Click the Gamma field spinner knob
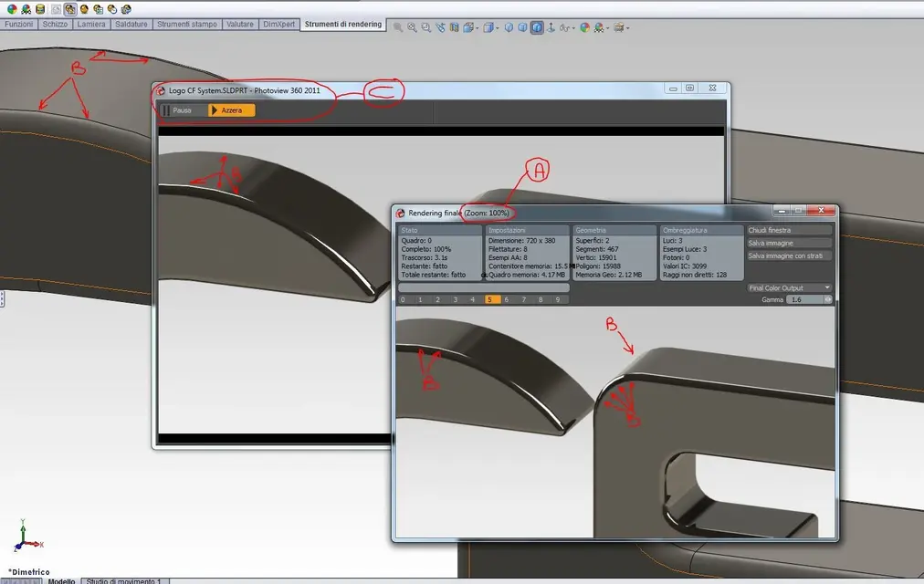Screen dimensions: 924x584 pos(828,299)
